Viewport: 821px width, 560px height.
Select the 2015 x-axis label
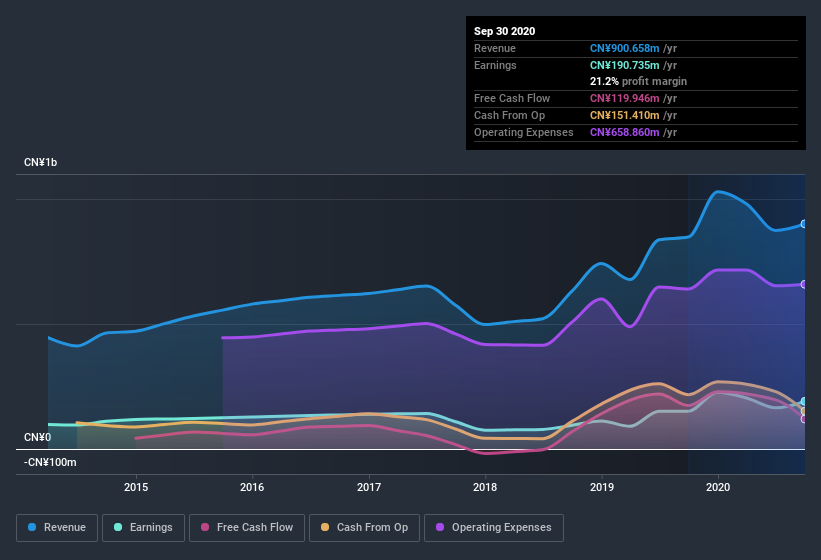pos(136,487)
